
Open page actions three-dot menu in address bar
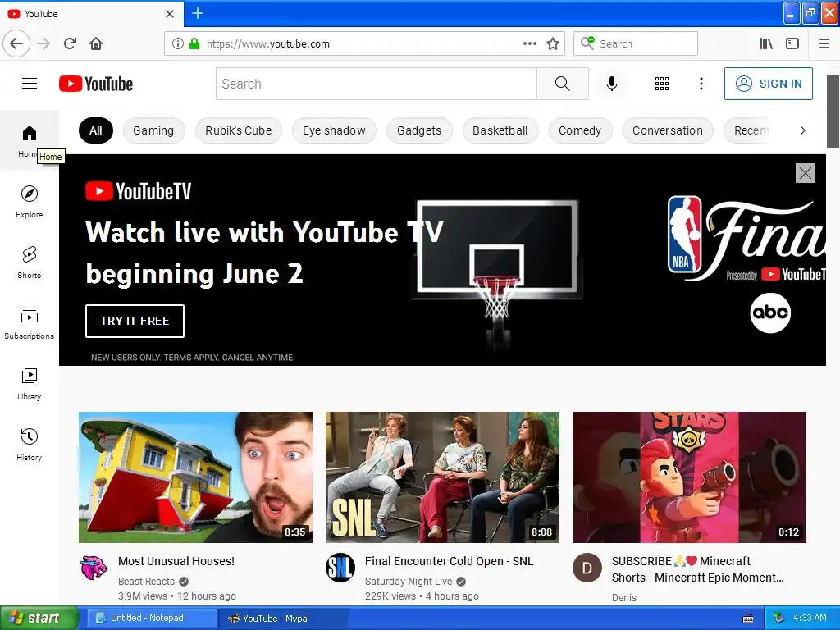(x=530, y=43)
